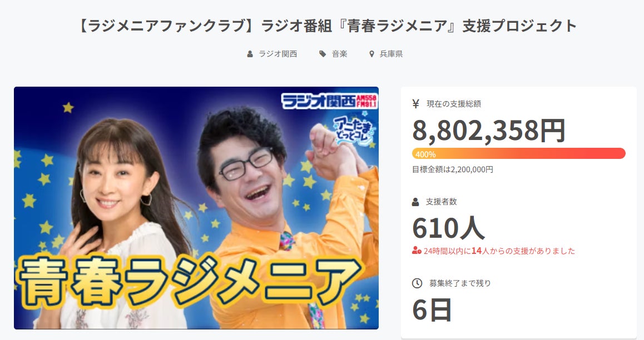Open the 音楽 category link
This screenshot has width=644, height=340.
coord(339,54)
